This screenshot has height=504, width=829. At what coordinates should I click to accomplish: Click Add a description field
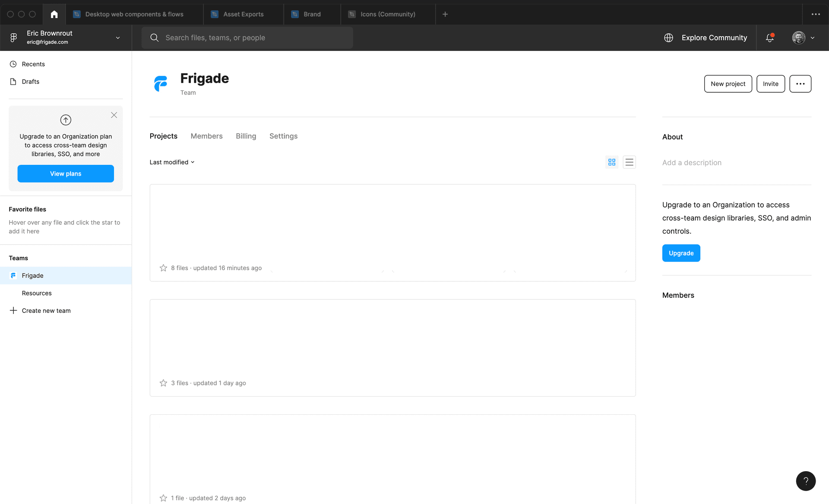tap(692, 163)
